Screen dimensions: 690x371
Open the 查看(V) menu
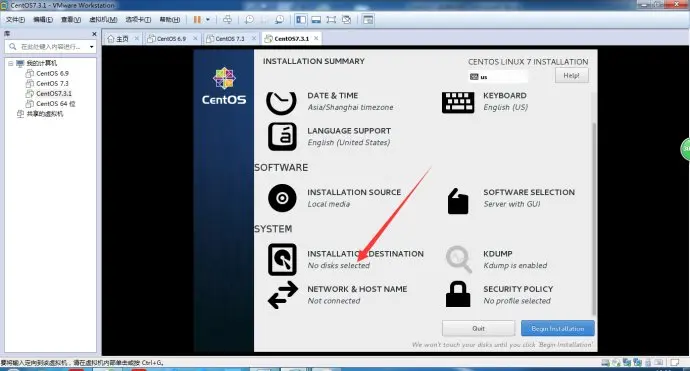70,19
